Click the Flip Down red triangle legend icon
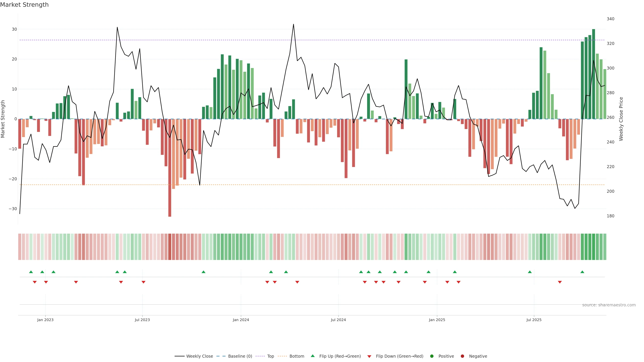 pyautogui.click(x=369, y=356)
